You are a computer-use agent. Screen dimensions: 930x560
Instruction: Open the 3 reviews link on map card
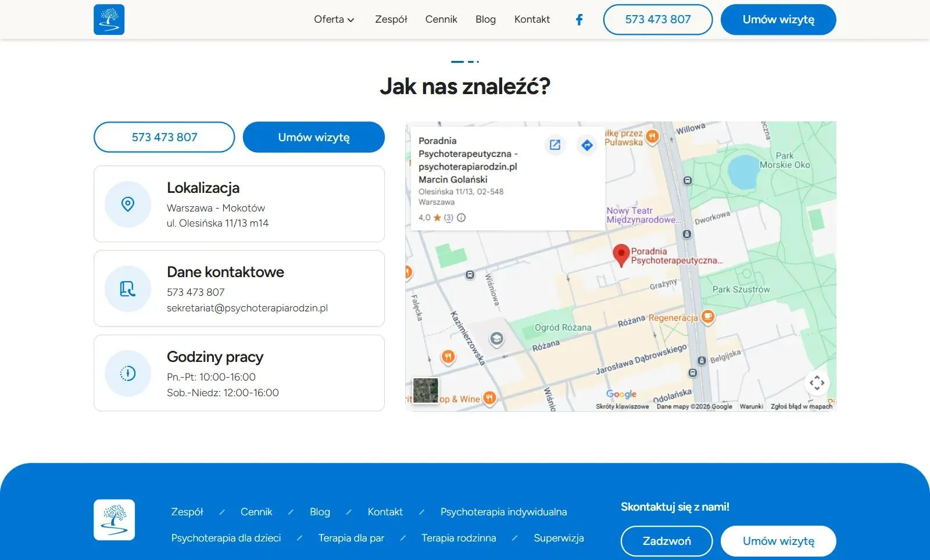click(x=448, y=218)
